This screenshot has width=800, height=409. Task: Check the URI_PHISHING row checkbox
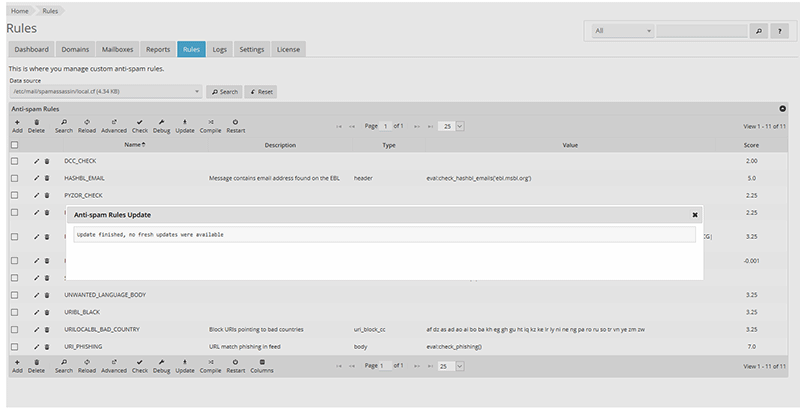pos(15,347)
